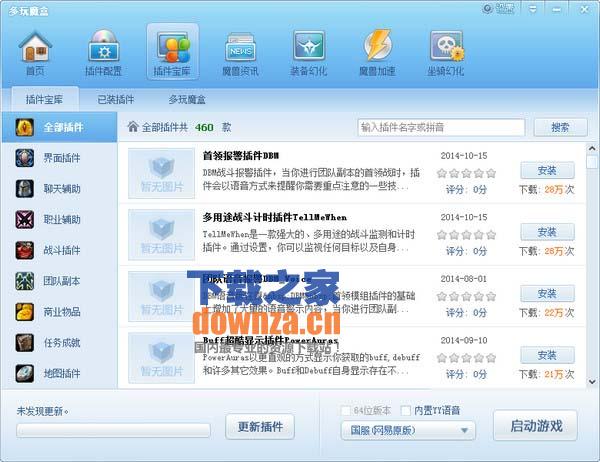Viewport: 600px width, 462px height.
Task: Select 战斗插件 category
Action: [59, 250]
